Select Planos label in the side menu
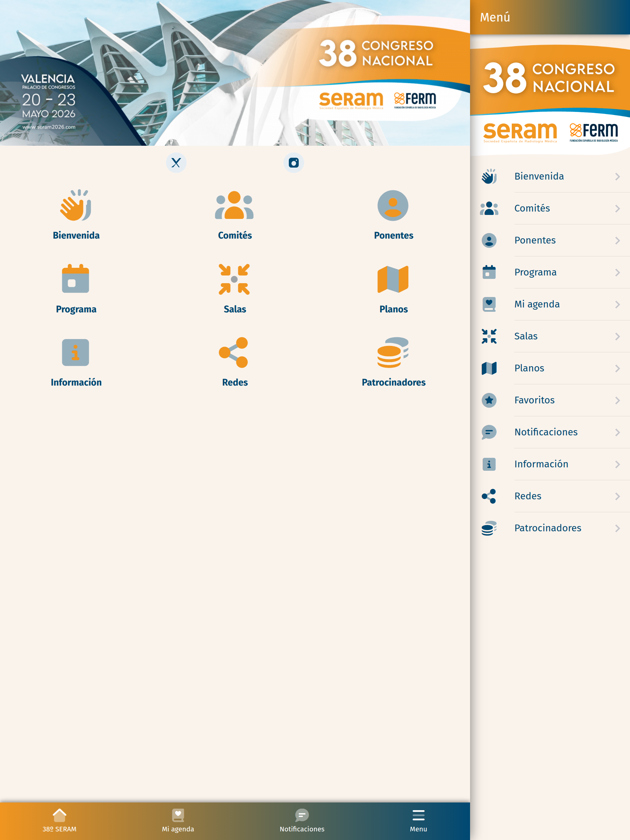The height and width of the screenshot is (840, 630). [529, 368]
